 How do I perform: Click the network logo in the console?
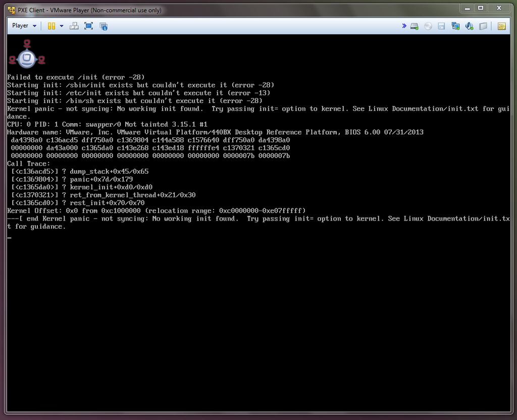click(27, 54)
